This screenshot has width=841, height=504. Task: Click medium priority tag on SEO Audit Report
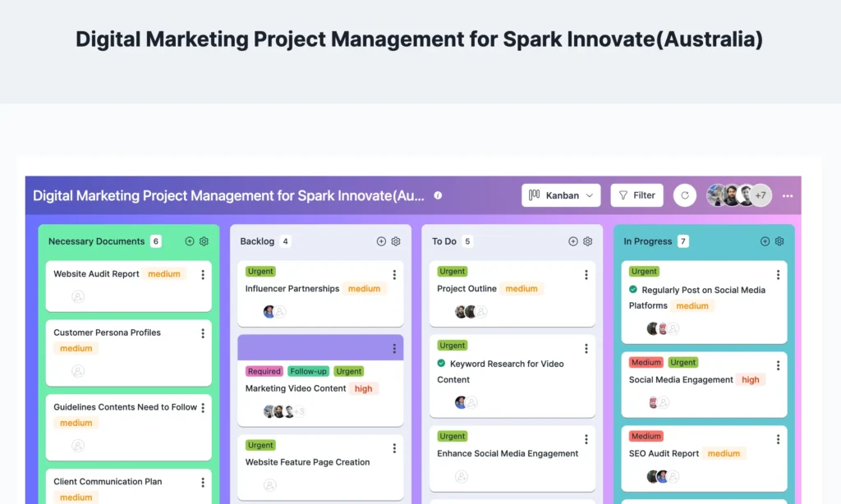point(724,454)
